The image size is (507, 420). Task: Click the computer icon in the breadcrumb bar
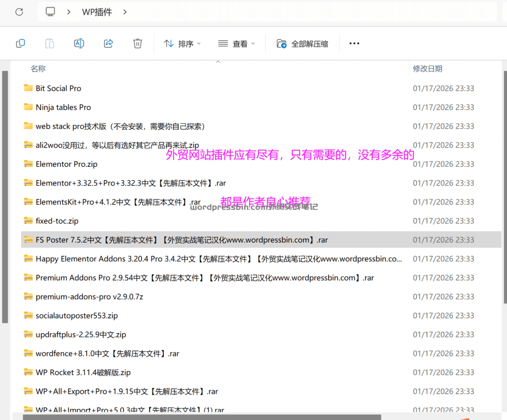(x=50, y=11)
